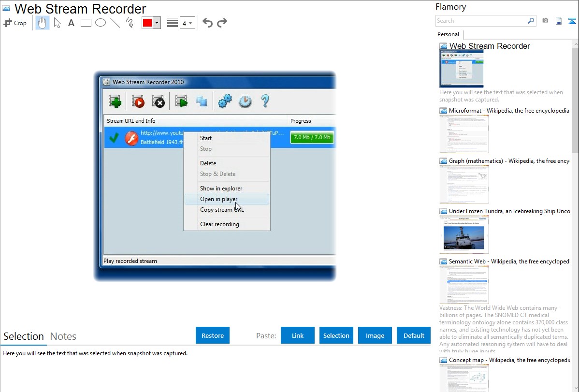Viewport: 579px width, 392px height.
Task: Open the Web Stream Recorder snapshot thumbnail
Action: [462, 69]
